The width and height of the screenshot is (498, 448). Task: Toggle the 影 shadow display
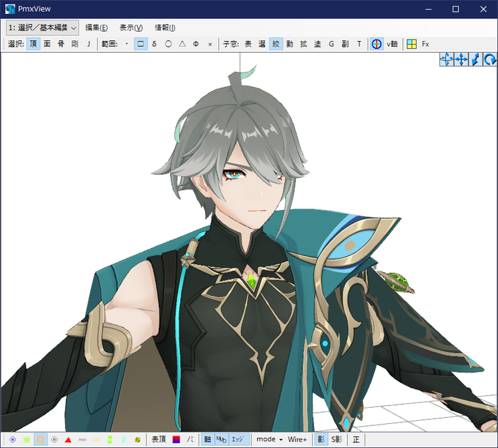click(x=321, y=440)
